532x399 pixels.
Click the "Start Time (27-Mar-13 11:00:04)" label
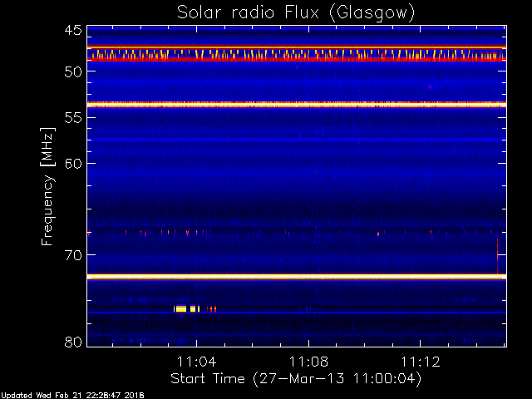click(x=296, y=379)
